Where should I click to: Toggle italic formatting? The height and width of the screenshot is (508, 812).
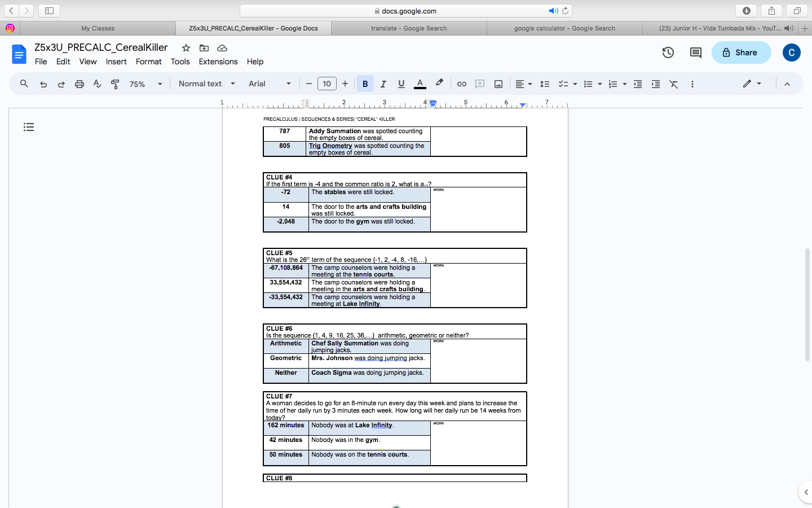click(383, 84)
